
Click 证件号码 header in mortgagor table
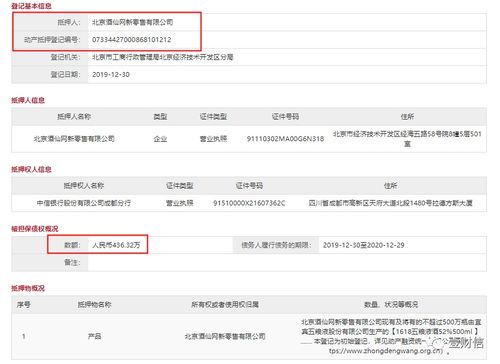click(285, 117)
